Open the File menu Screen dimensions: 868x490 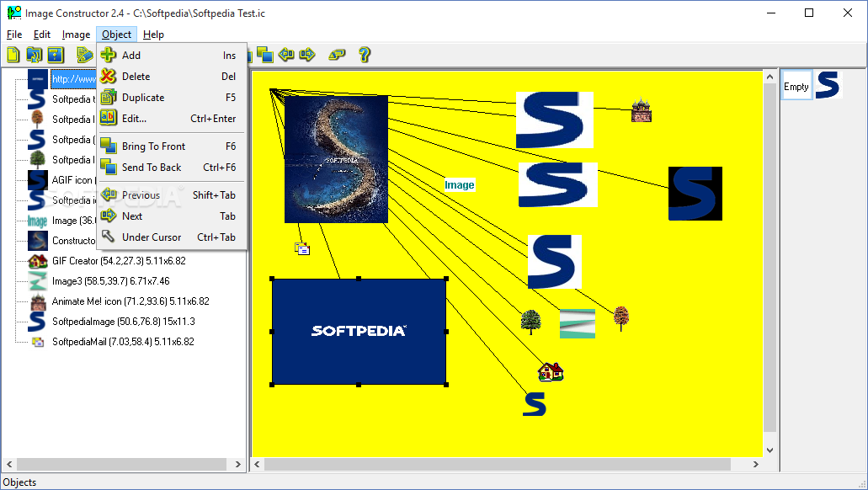pyautogui.click(x=14, y=35)
